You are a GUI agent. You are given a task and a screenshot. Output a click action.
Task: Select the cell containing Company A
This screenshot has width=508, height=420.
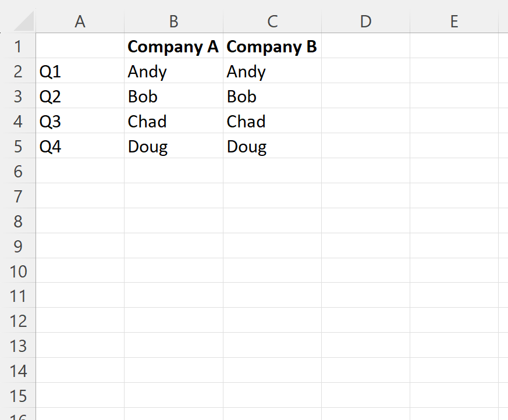click(173, 46)
